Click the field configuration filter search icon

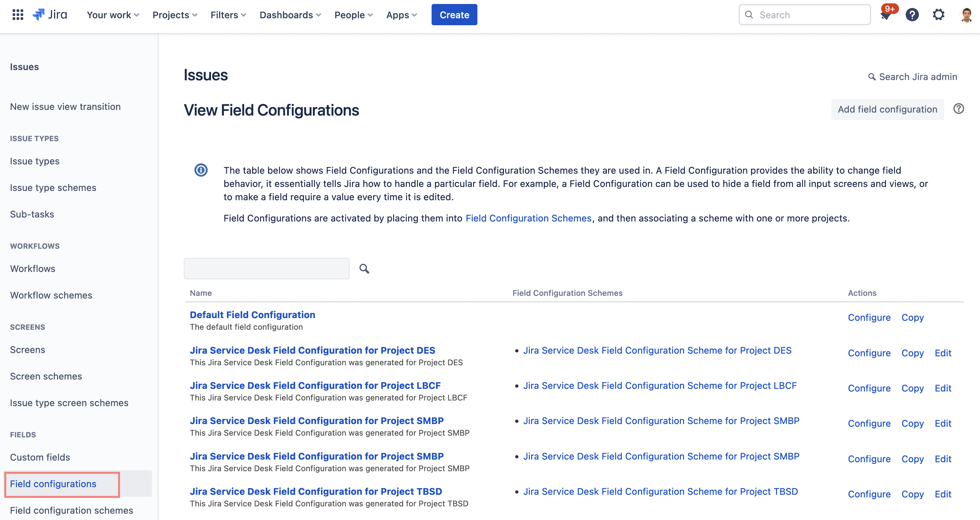pyautogui.click(x=364, y=269)
